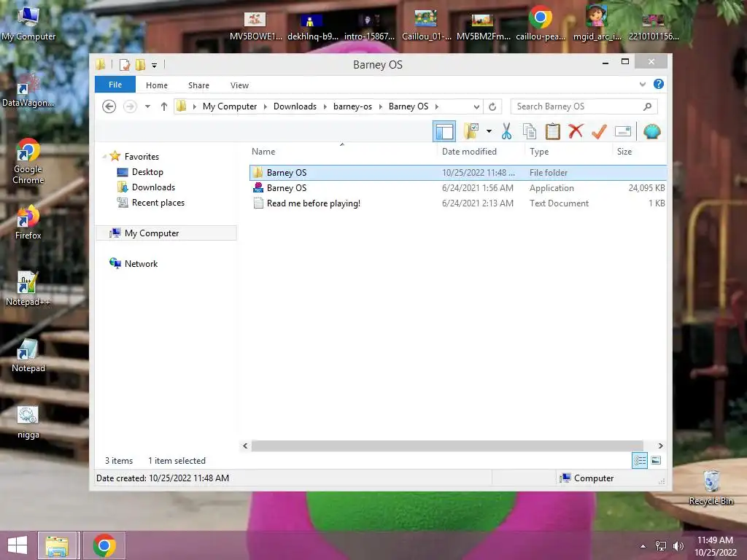Select the Firefox desktop shortcut
747x560 pixels.
[28, 222]
